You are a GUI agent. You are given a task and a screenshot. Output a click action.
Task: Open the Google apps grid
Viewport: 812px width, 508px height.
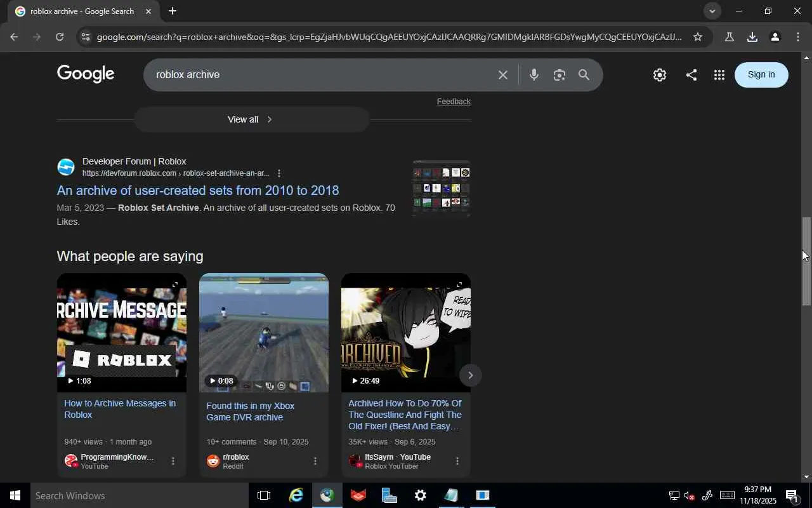pos(719,75)
